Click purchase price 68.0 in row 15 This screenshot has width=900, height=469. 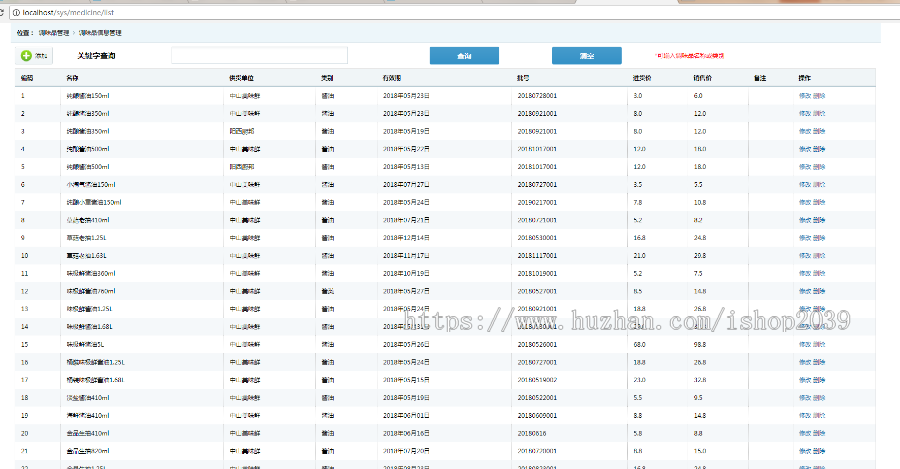coord(639,344)
